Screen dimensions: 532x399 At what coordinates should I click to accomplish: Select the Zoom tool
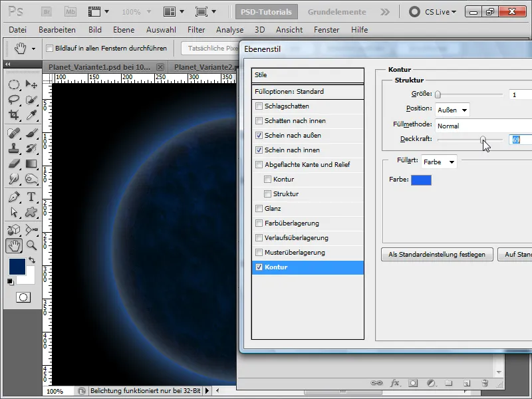coord(31,245)
